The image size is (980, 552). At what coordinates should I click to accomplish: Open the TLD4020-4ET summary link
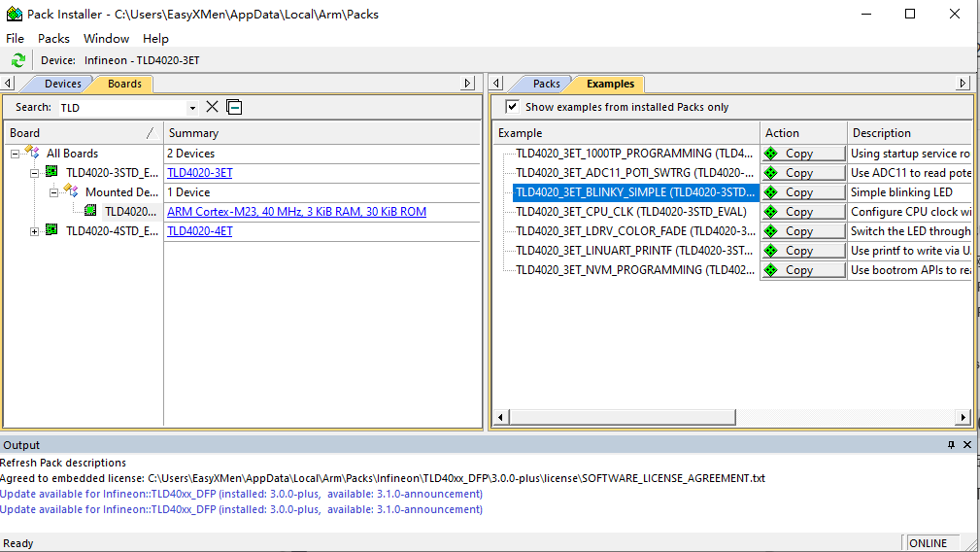[199, 230]
